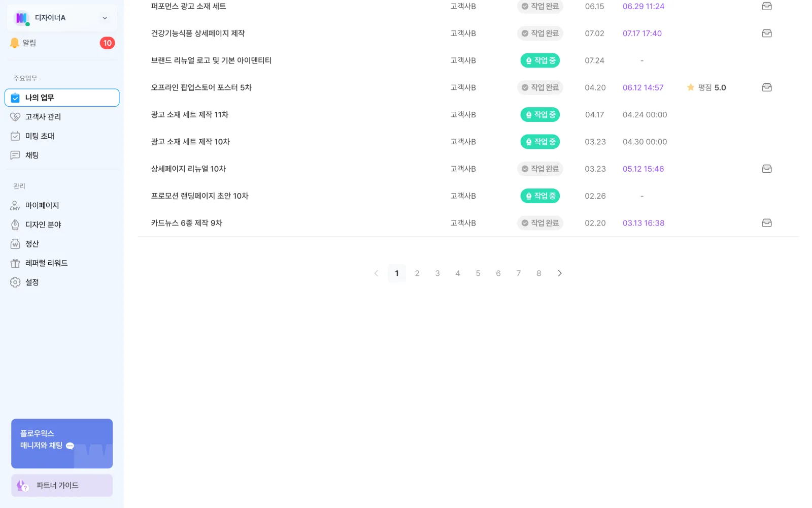Click the 나의 업무 clipboard icon
812x508 pixels.
pos(15,98)
